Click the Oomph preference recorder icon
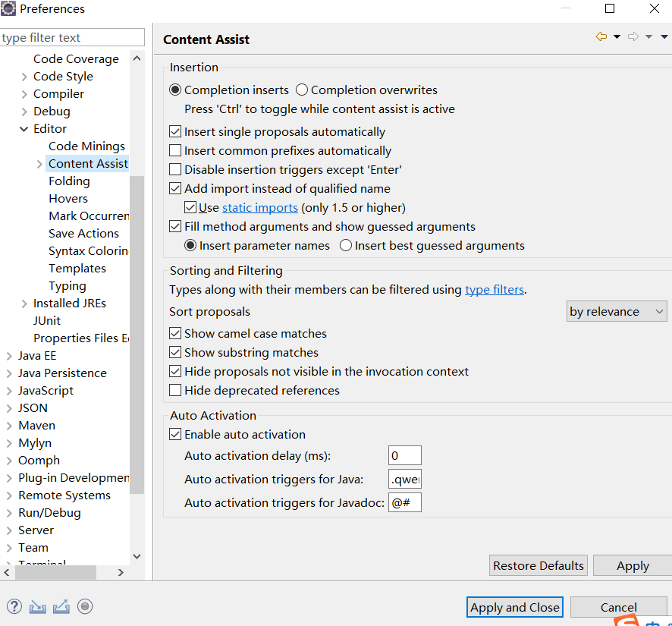Screen dimensions: 672x626 coord(85,606)
